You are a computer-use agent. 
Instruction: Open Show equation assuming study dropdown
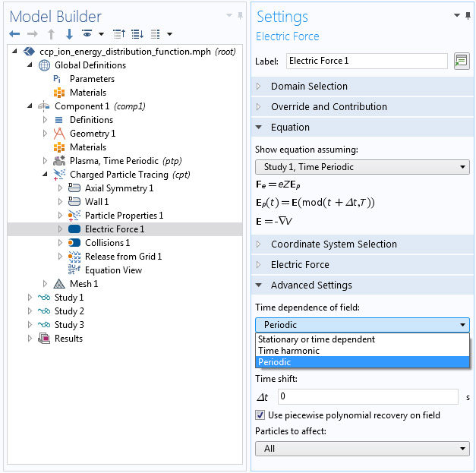362,167
